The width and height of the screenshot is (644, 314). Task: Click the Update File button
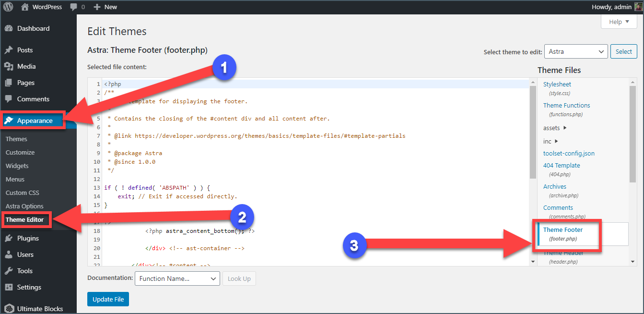pos(108,299)
